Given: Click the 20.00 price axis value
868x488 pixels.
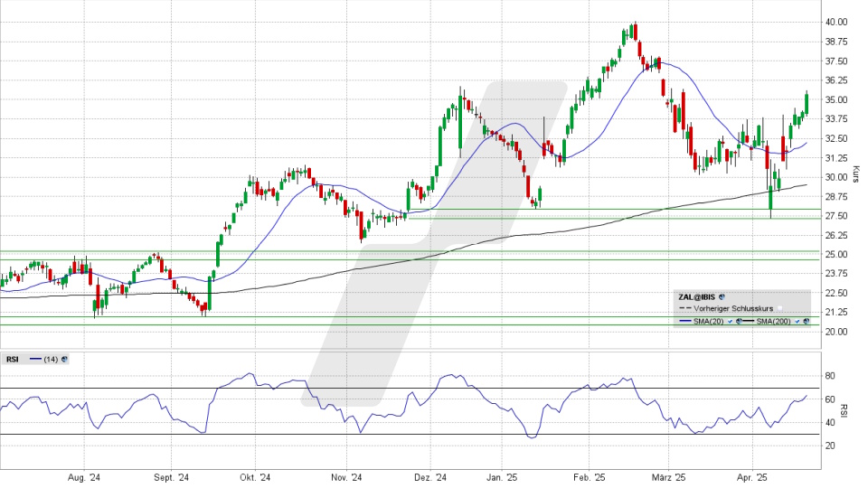Looking at the screenshot, I should coord(835,332).
